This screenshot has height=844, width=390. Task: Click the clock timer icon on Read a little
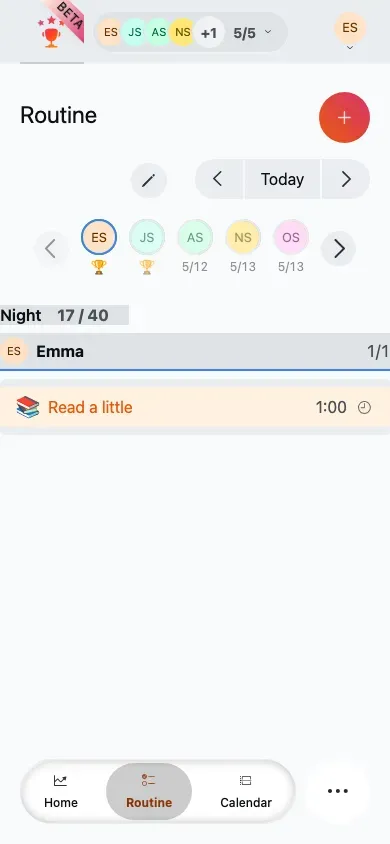point(364,408)
